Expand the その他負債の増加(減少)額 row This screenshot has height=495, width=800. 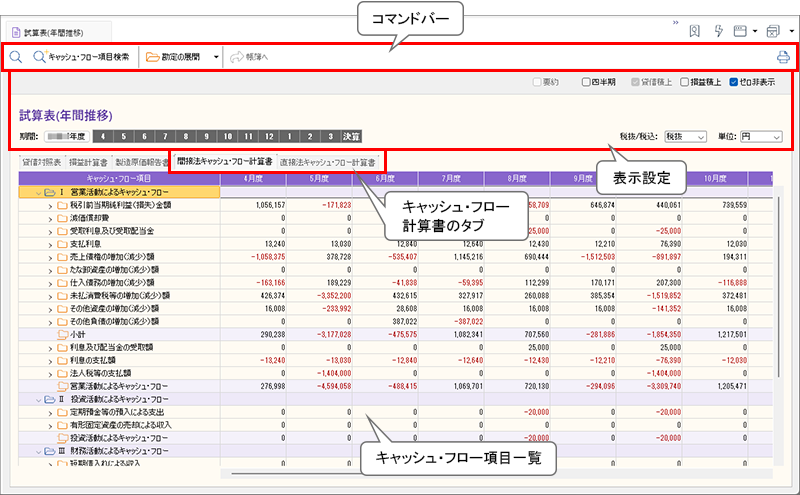coord(50,322)
